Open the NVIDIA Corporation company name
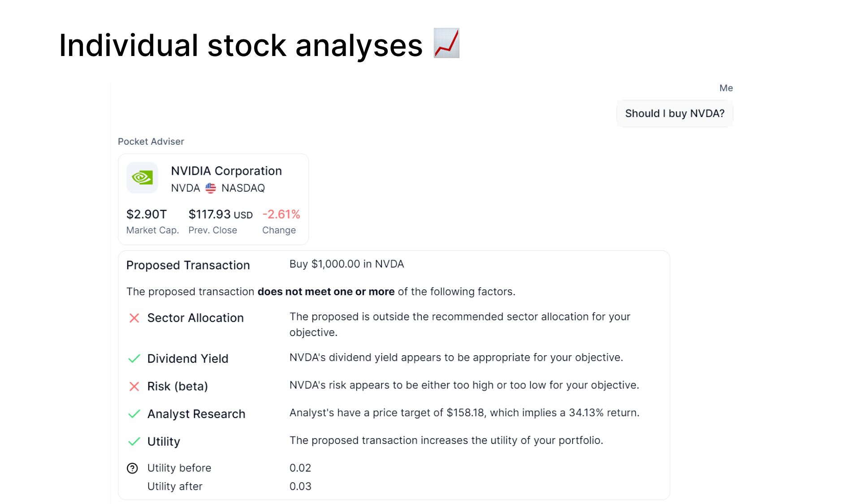 pyautogui.click(x=226, y=171)
